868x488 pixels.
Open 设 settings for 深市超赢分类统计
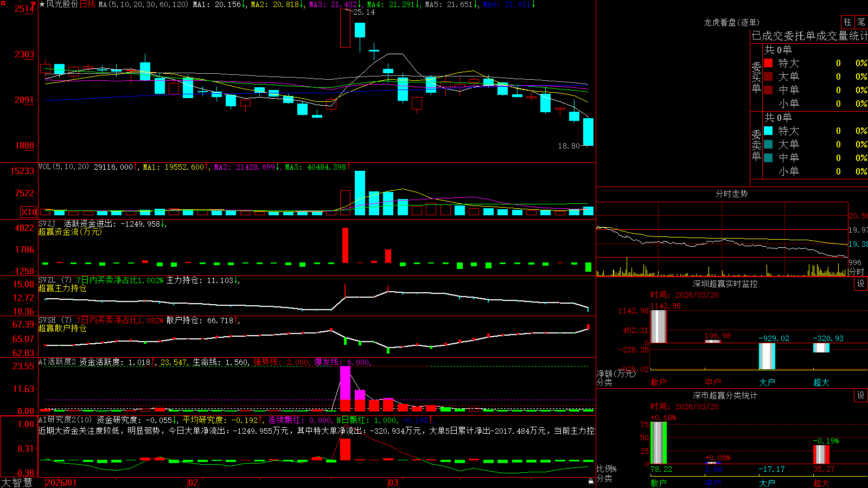click(x=861, y=395)
